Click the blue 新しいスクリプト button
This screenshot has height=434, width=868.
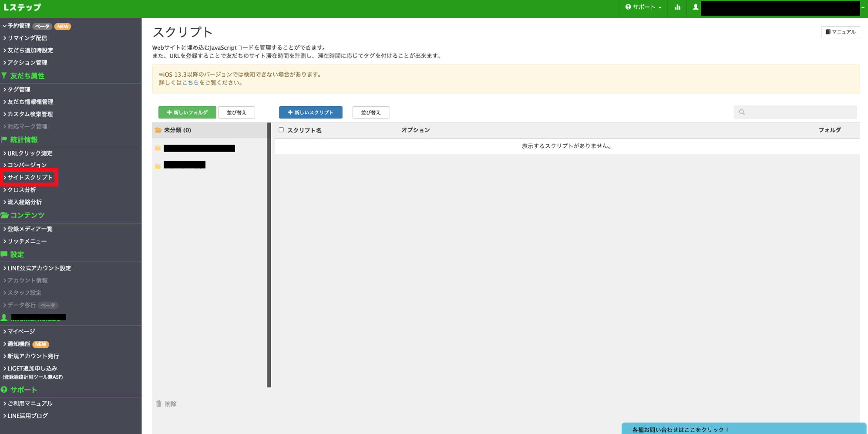[311, 112]
